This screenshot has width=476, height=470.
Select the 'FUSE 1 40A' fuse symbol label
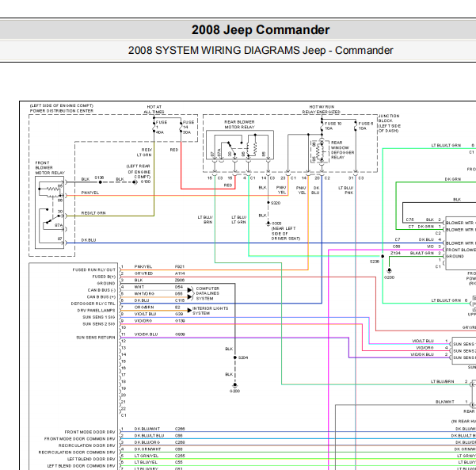(x=162, y=128)
